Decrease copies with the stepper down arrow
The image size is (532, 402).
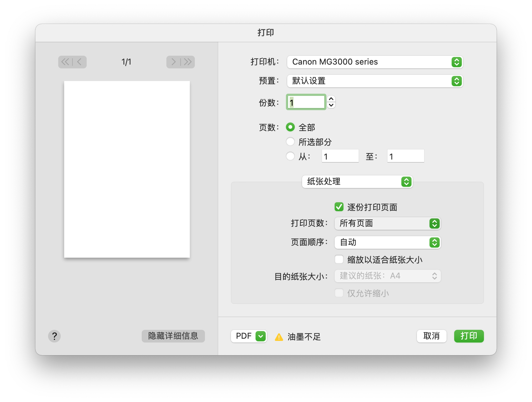coord(331,105)
